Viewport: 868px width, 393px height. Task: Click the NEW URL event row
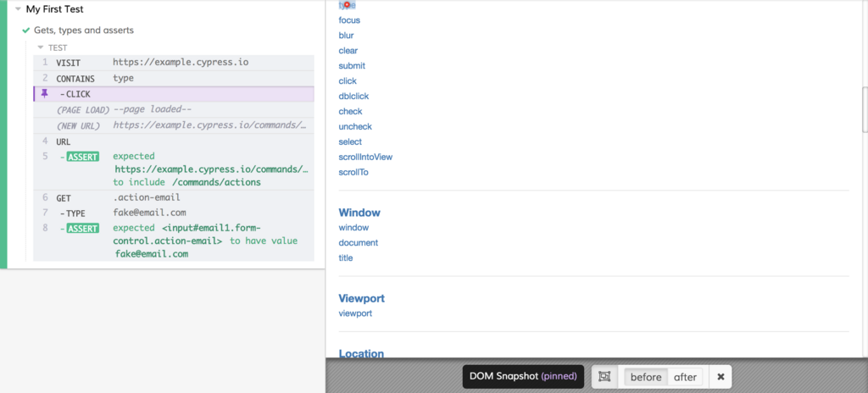(x=174, y=125)
